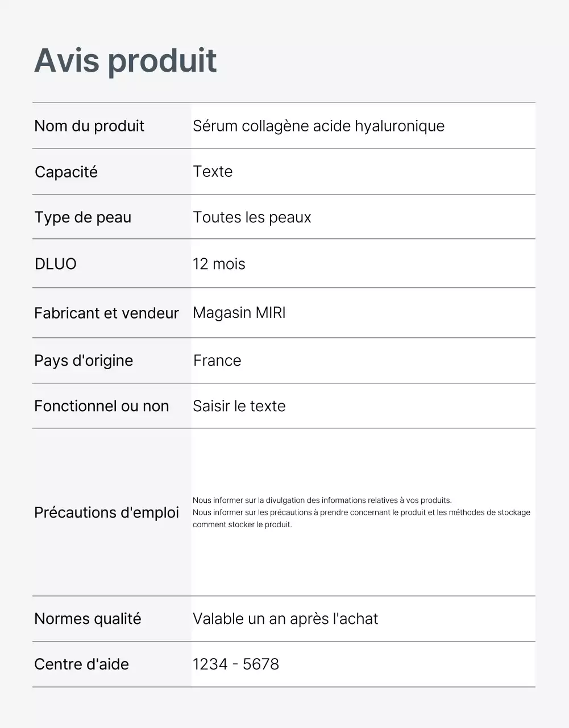Click the "Texte" placeholder value
The width and height of the screenshot is (569, 728).
click(213, 171)
